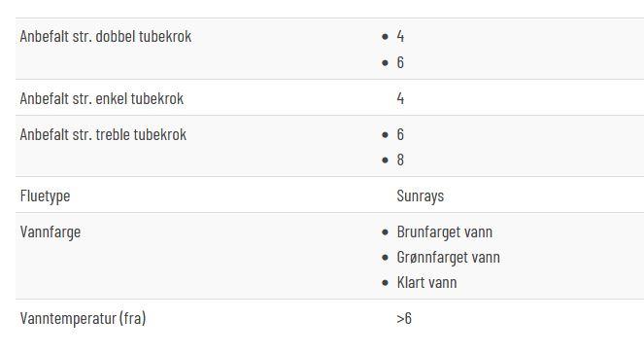Image resolution: width=644 pixels, height=355 pixels.
Task: Select value 4 for enkel tubekrok
Action: pos(400,99)
